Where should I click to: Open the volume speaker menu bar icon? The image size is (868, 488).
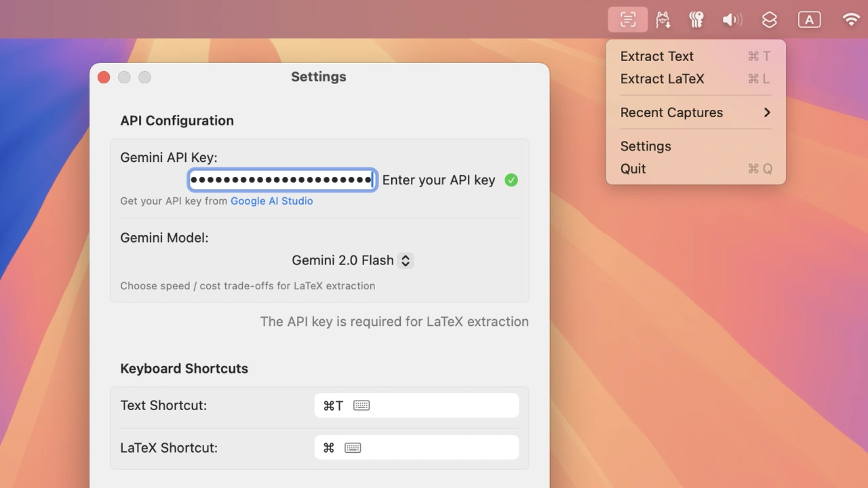point(732,20)
